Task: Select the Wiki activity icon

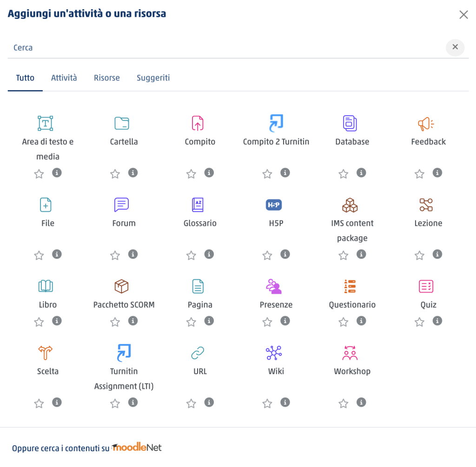Action: pyautogui.click(x=274, y=353)
